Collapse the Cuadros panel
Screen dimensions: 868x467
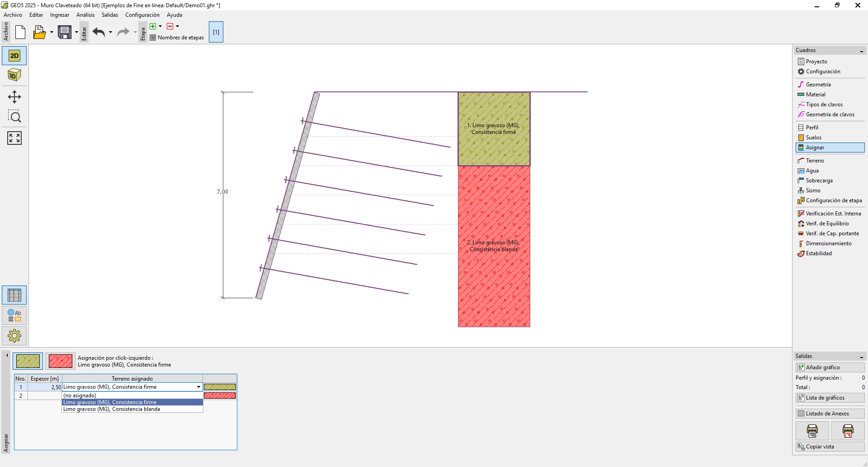tap(862, 51)
